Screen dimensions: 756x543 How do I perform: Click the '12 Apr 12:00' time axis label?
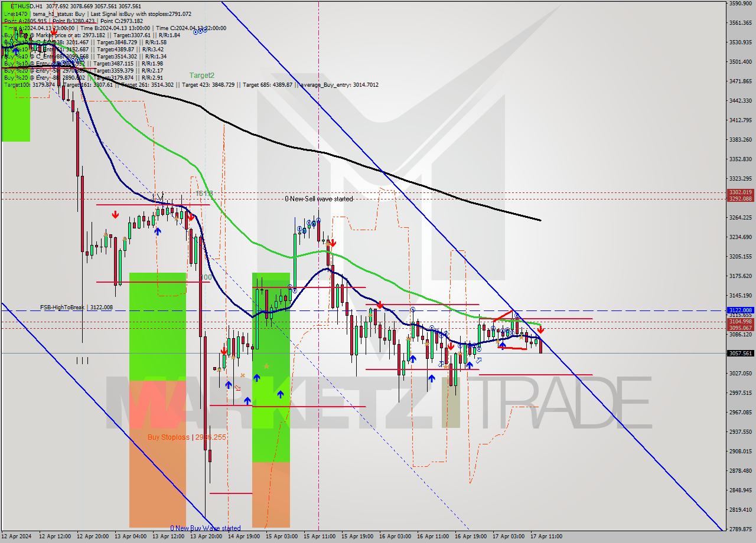55,537
